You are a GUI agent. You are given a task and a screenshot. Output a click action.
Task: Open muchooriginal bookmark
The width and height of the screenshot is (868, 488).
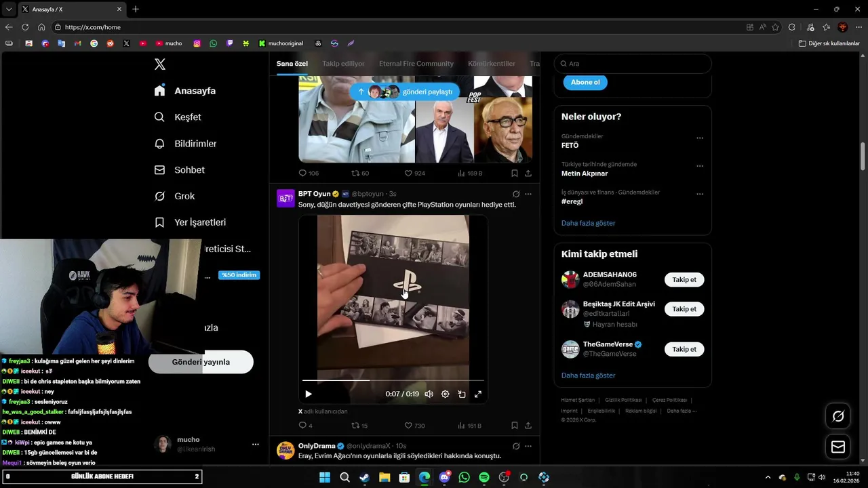(x=281, y=43)
